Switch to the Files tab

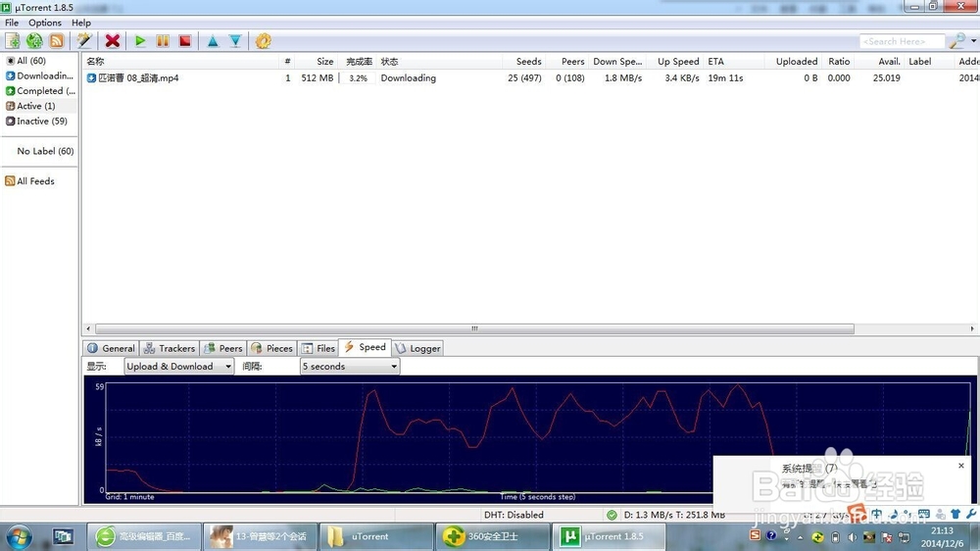[318, 348]
